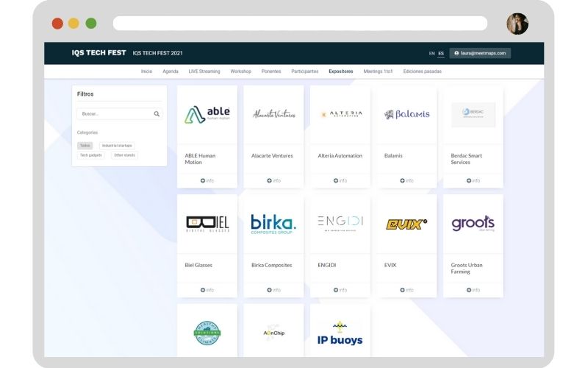Click the Alteria Automation name
The width and height of the screenshot is (588, 368).
[340, 155]
